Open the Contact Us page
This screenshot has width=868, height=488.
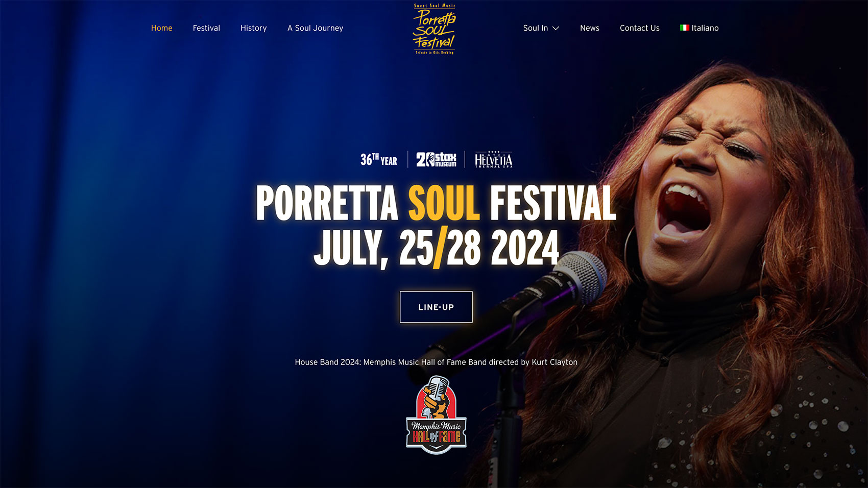(x=639, y=28)
